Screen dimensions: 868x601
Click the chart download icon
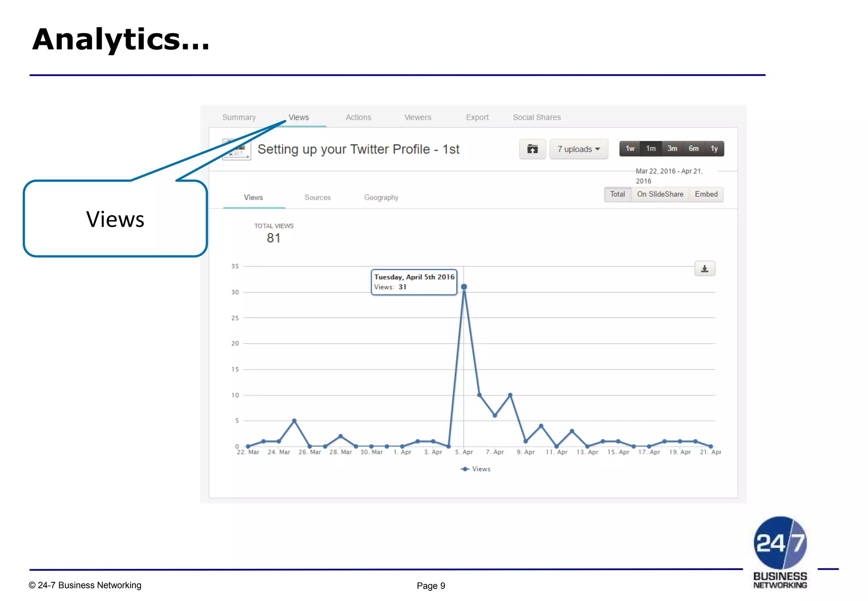[704, 269]
